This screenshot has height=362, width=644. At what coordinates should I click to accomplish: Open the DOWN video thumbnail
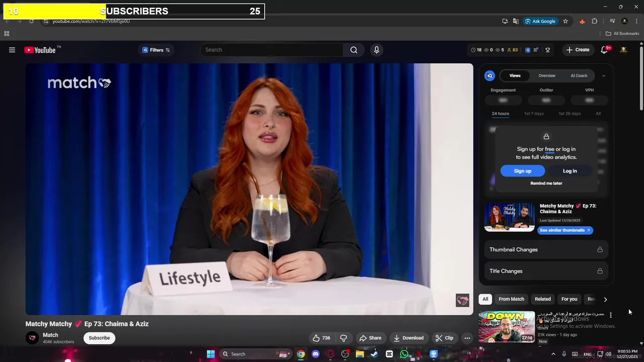click(507, 326)
